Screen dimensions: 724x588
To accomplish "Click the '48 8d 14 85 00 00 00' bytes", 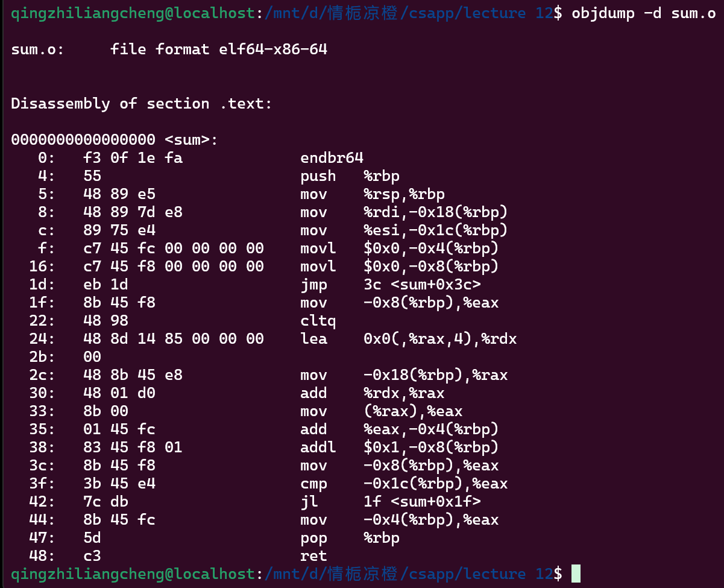I will coord(174,339).
